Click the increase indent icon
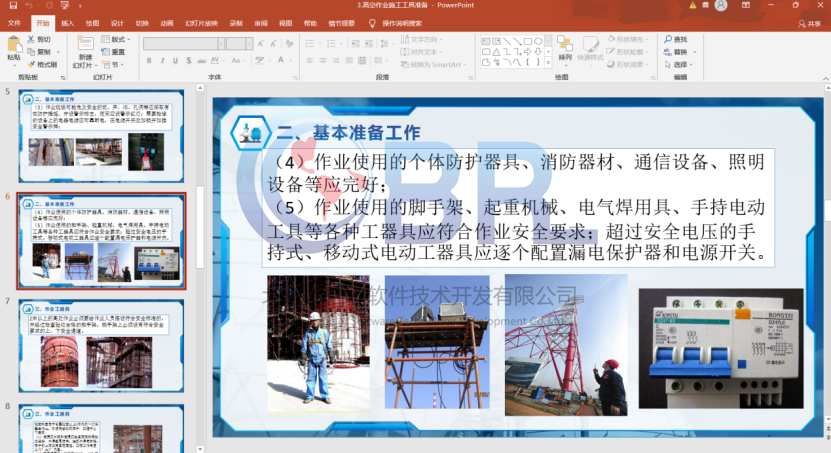 369,43
